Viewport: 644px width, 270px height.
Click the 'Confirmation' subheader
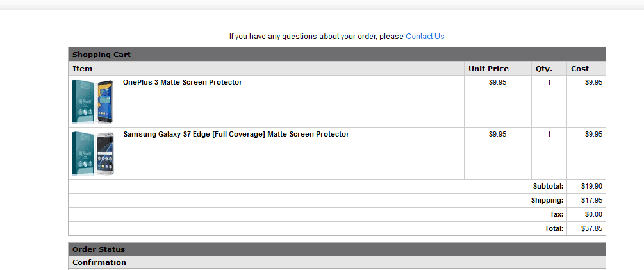(x=337, y=262)
